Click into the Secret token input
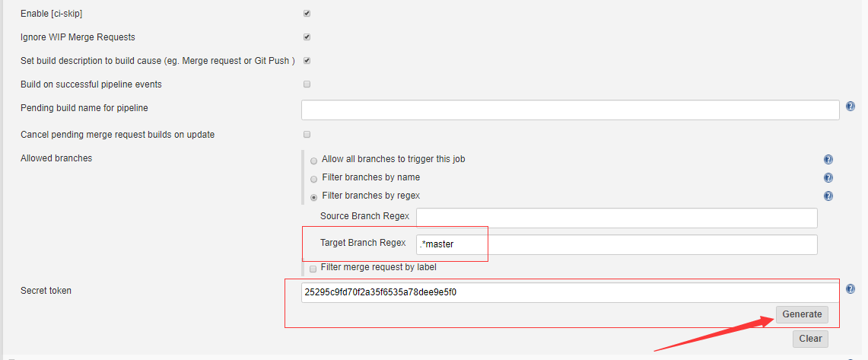The image size is (868, 360). tap(570, 292)
